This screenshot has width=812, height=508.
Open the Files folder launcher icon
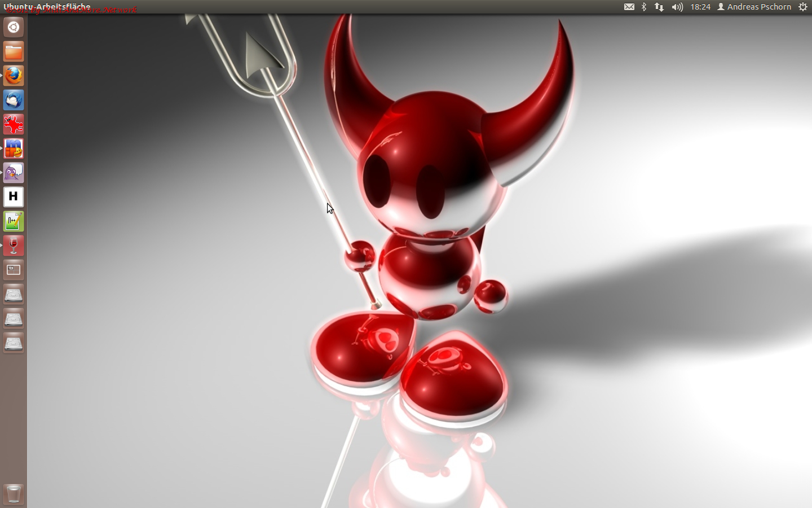tap(14, 51)
